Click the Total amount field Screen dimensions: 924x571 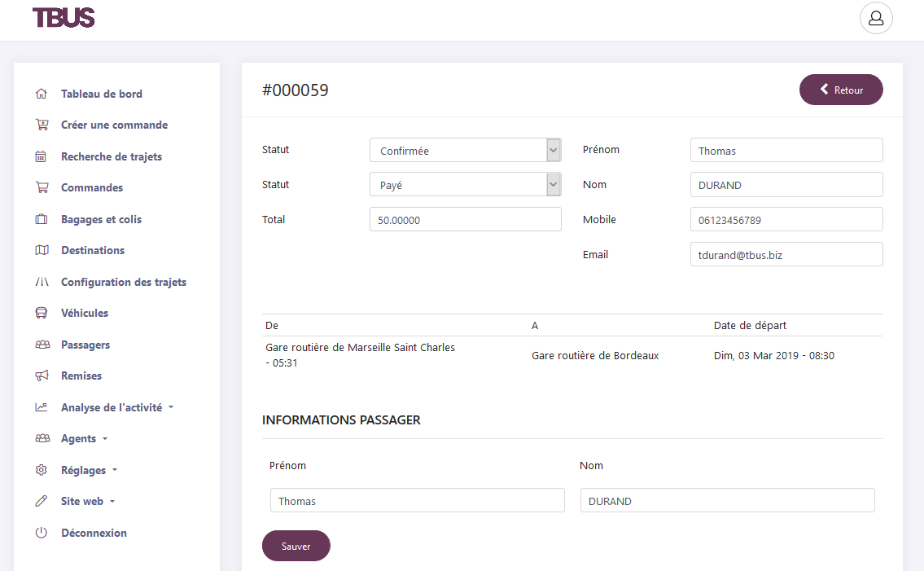tap(465, 218)
